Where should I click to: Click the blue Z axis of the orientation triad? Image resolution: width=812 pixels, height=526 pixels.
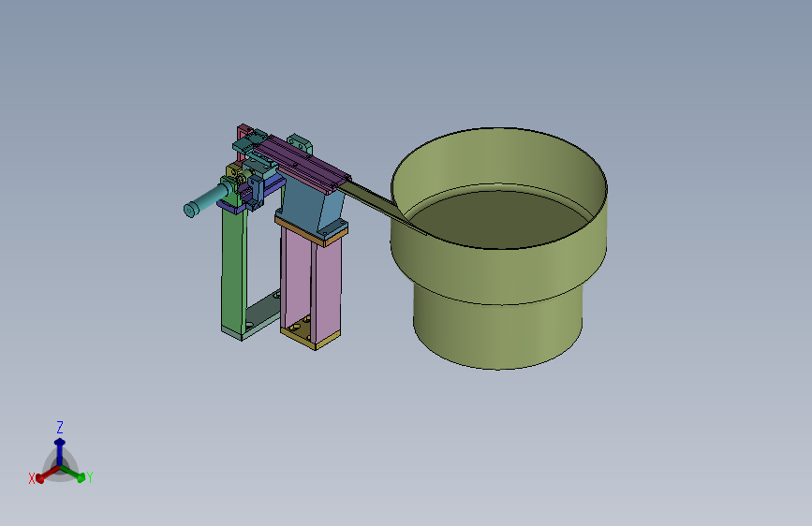click(60, 451)
